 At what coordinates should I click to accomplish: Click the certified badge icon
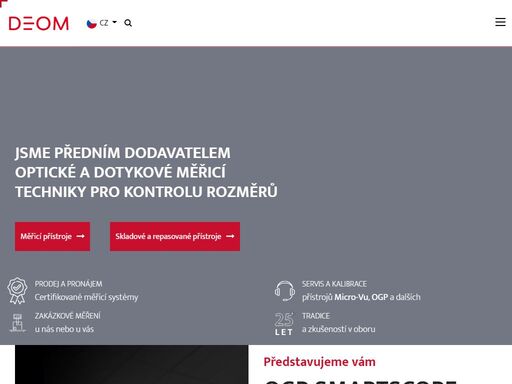coord(17,291)
